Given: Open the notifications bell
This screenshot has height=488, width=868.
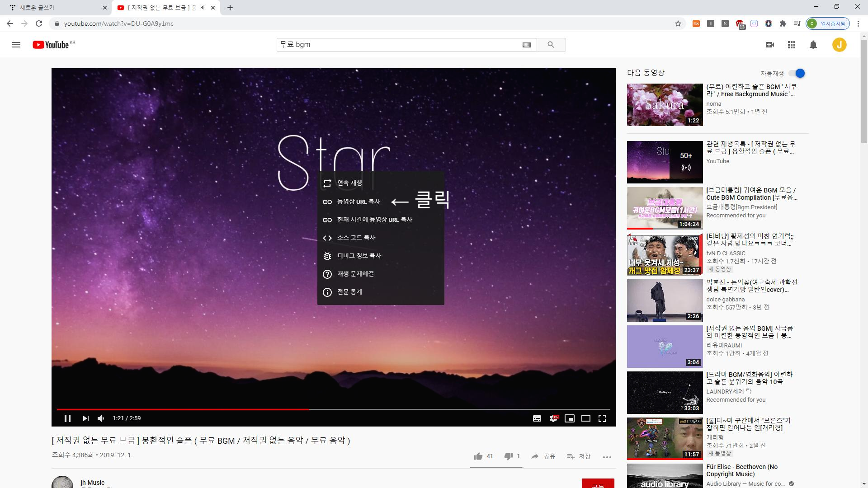Looking at the screenshot, I should coord(813,45).
